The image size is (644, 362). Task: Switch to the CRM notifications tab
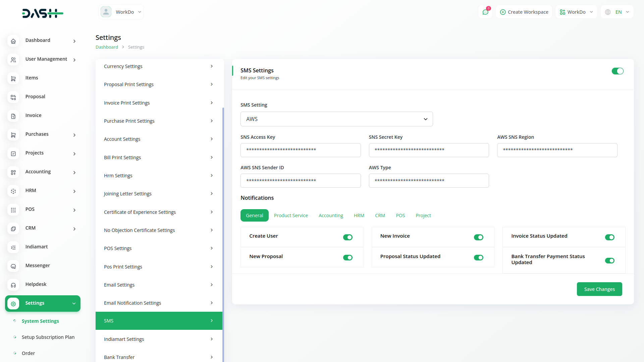point(380,216)
